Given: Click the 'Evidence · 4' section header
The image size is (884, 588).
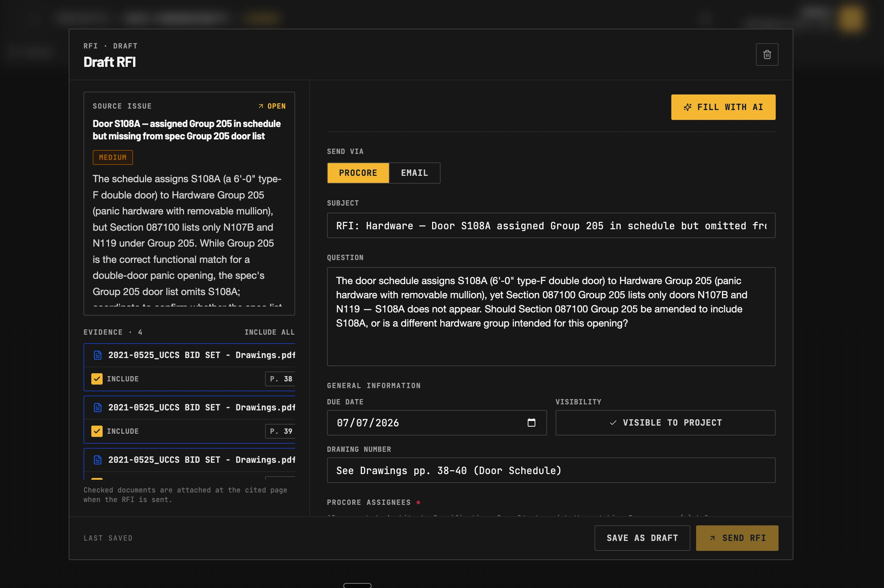Looking at the screenshot, I should pyautogui.click(x=113, y=332).
